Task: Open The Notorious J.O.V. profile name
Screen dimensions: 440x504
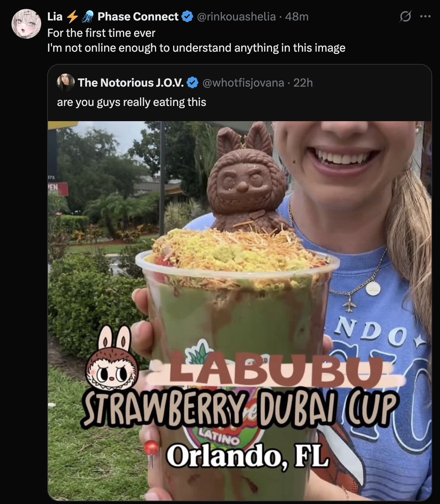Action: pos(131,83)
